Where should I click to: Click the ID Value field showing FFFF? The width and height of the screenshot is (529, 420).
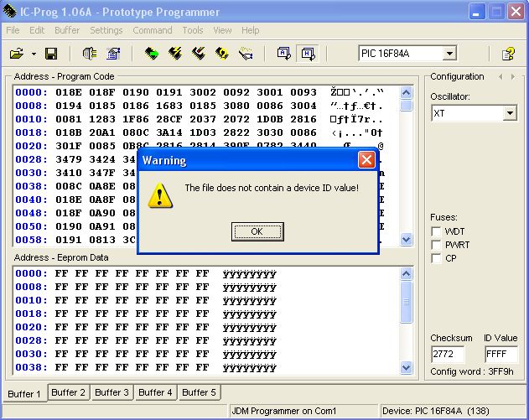pyautogui.click(x=500, y=354)
